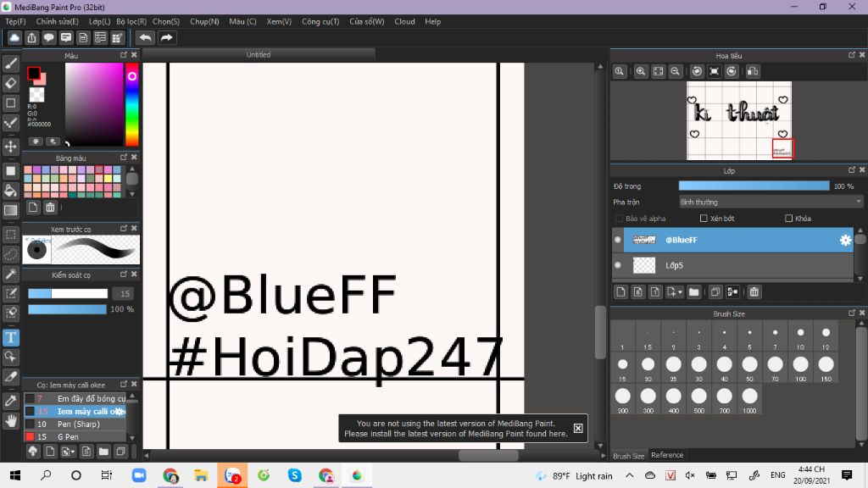Open Windows Start menu
This screenshot has width=868, height=488.
(x=15, y=475)
